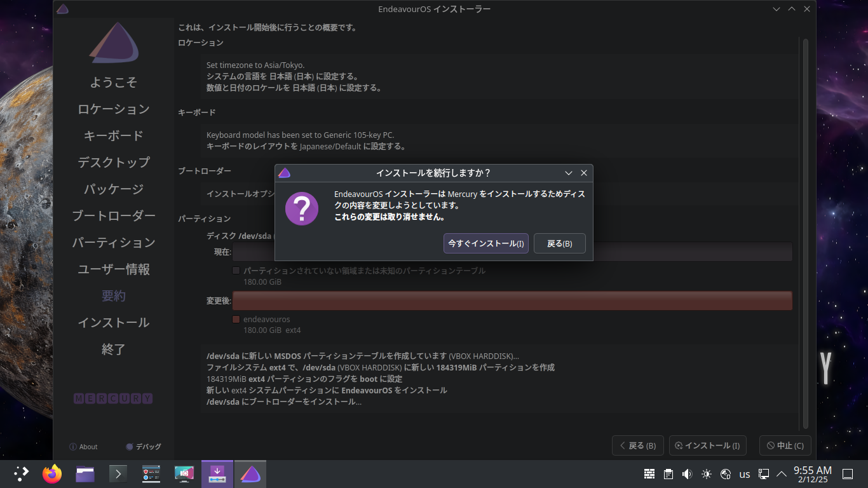The image size is (868, 488).
Task: Toggle the デバッグ debug button
Action: tap(144, 447)
